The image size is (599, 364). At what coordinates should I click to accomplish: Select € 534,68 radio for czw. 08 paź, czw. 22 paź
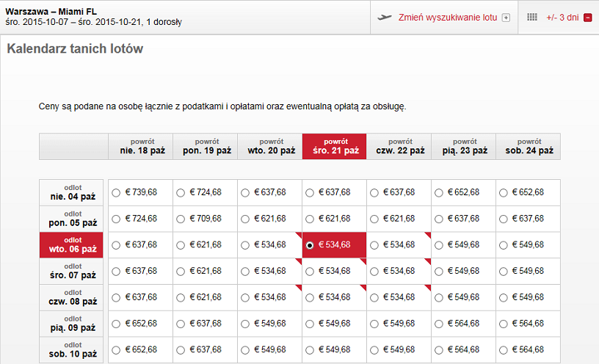(x=374, y=298)
